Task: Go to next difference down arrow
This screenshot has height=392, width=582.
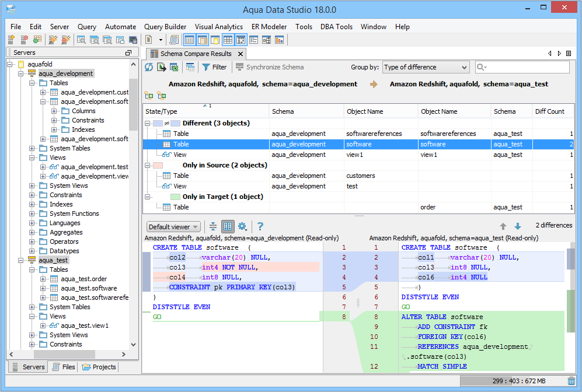Action: tap(518, 226)
